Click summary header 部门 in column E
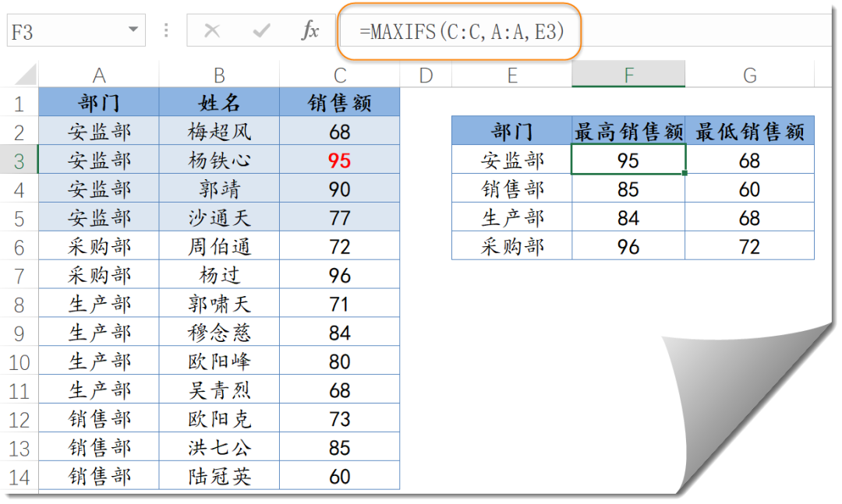 [512, 131]
